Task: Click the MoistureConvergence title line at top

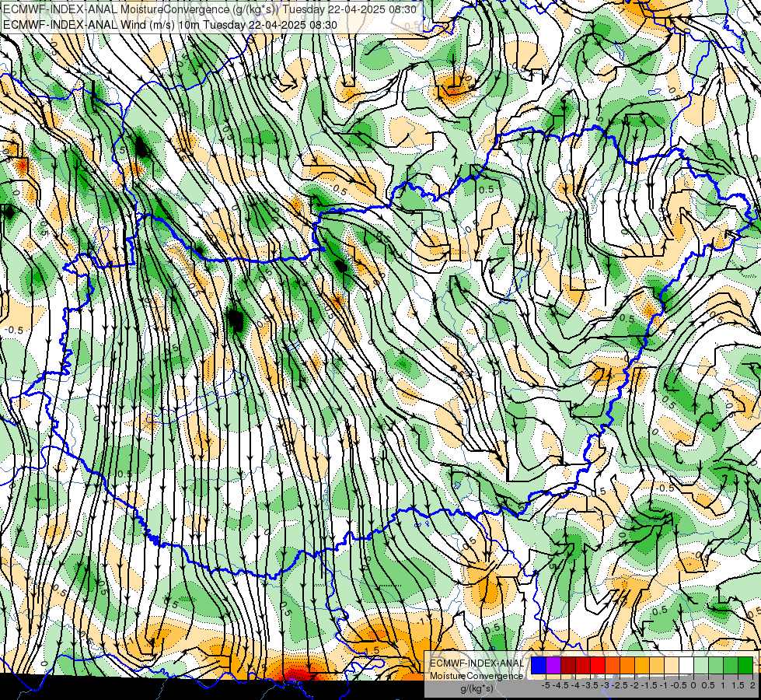Action: tap(210, 9)
